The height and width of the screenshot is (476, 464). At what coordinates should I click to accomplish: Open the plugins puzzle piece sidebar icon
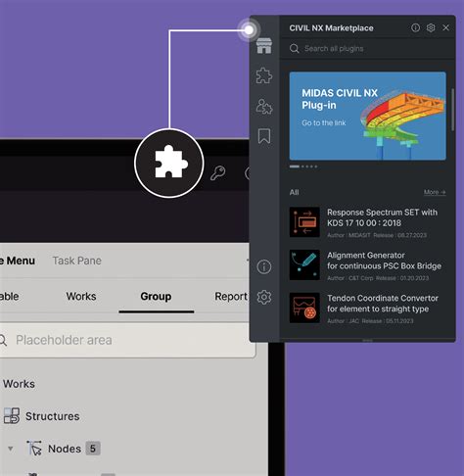[263, 75]
